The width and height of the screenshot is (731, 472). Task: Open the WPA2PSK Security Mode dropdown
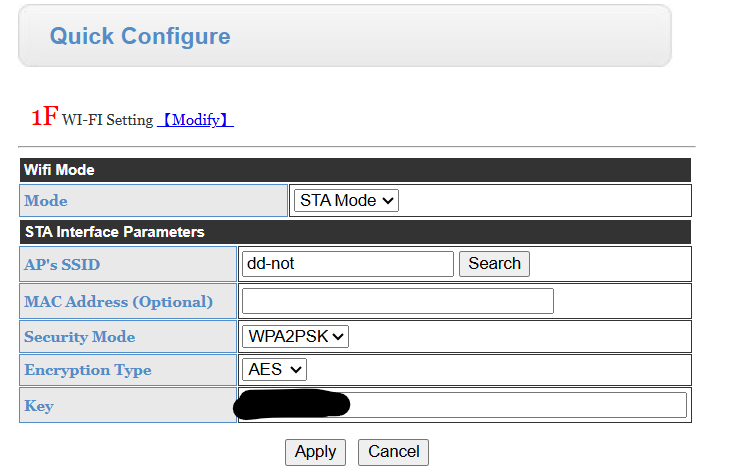click(x=295, y=337)
